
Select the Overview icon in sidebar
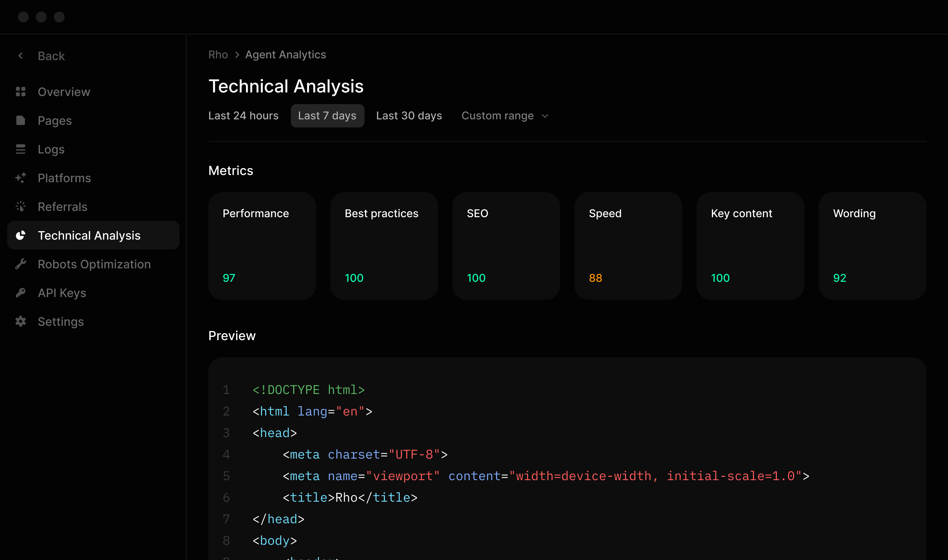coord(21,91)
